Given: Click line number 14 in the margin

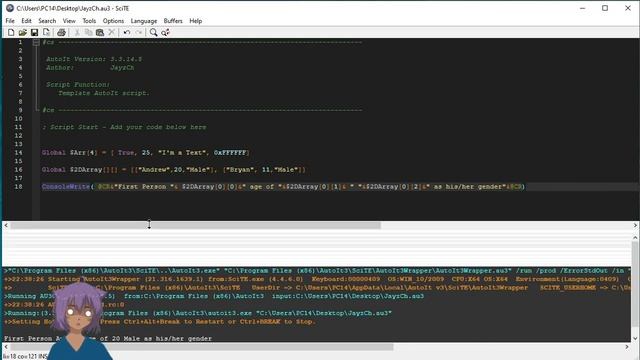Looking at the screenshot, I should [18, 153].
